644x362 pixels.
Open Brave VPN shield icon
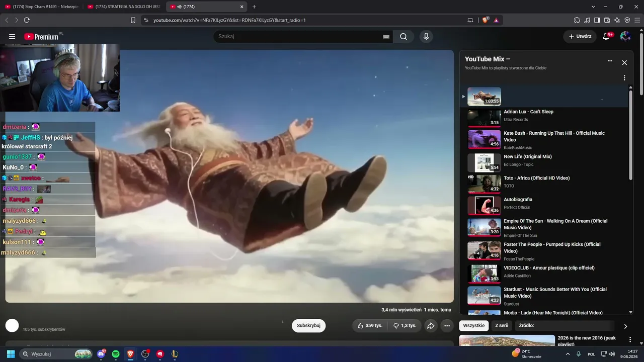click(627, 20)
